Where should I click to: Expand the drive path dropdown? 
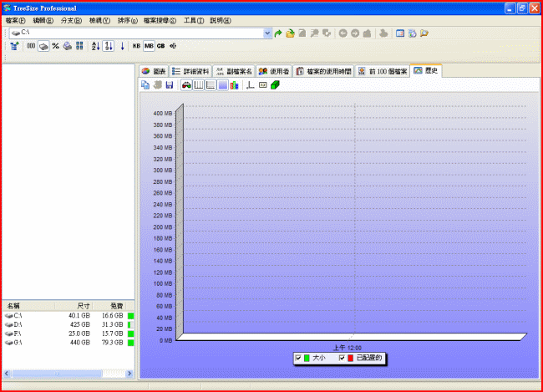[267, 33]
